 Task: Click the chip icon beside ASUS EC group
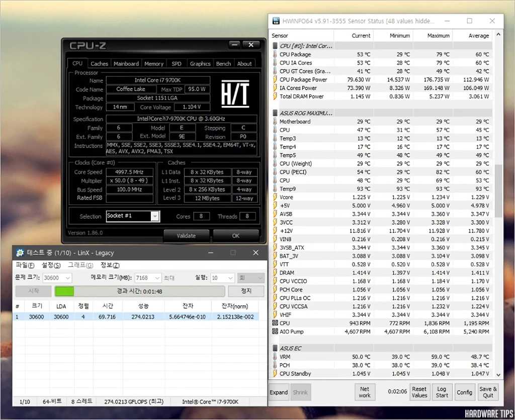[x=275, y=348]
